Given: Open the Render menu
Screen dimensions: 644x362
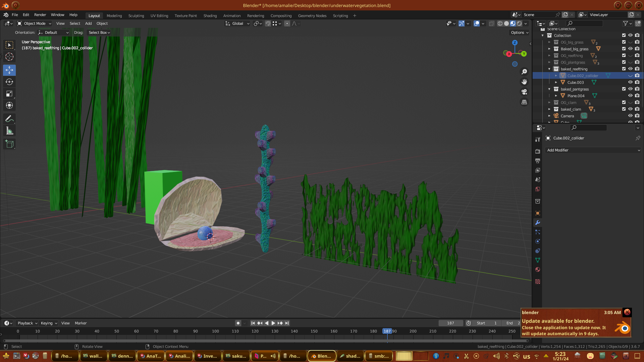Looking at the screenshot, I should pos(40,15).
